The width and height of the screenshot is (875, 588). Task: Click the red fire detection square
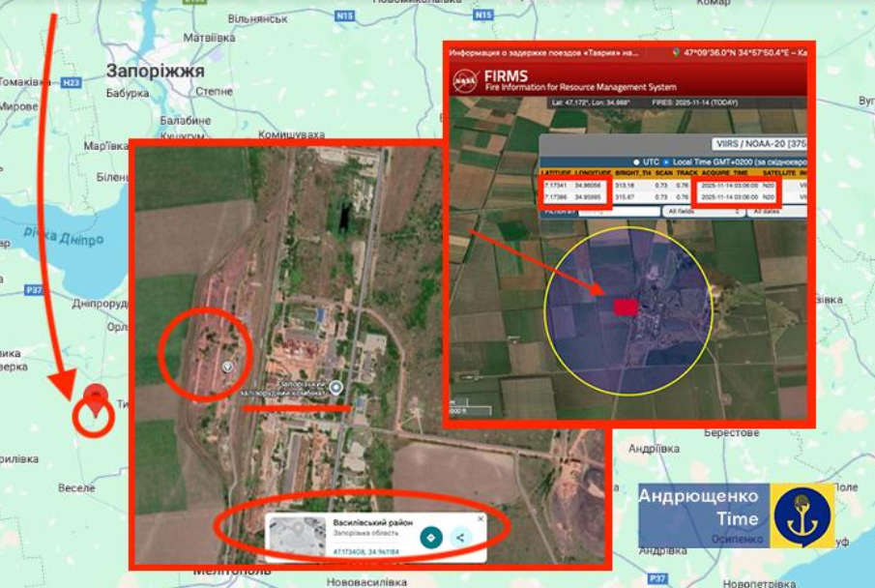pyautogui.click(x=626, y=307)
